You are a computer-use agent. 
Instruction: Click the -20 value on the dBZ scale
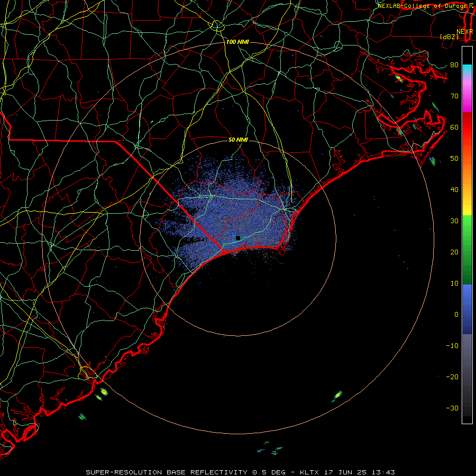(x=452, y=377)
